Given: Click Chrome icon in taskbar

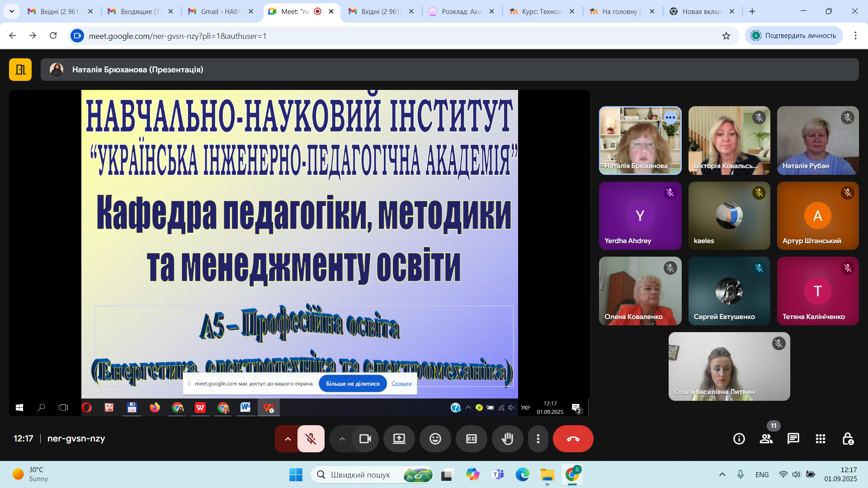Looking at the screenshot, I should pyautogui.click(x=572, y=475).
